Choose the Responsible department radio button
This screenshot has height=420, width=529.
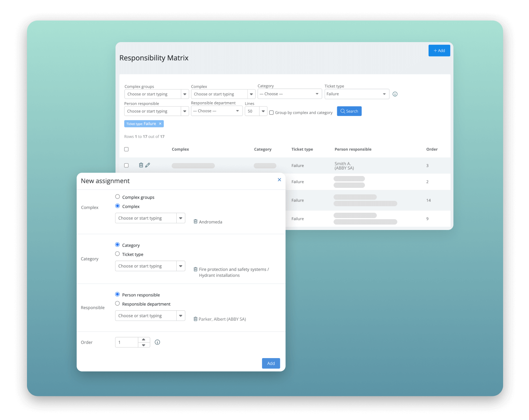pyautogui.click(x=117, y=304)
